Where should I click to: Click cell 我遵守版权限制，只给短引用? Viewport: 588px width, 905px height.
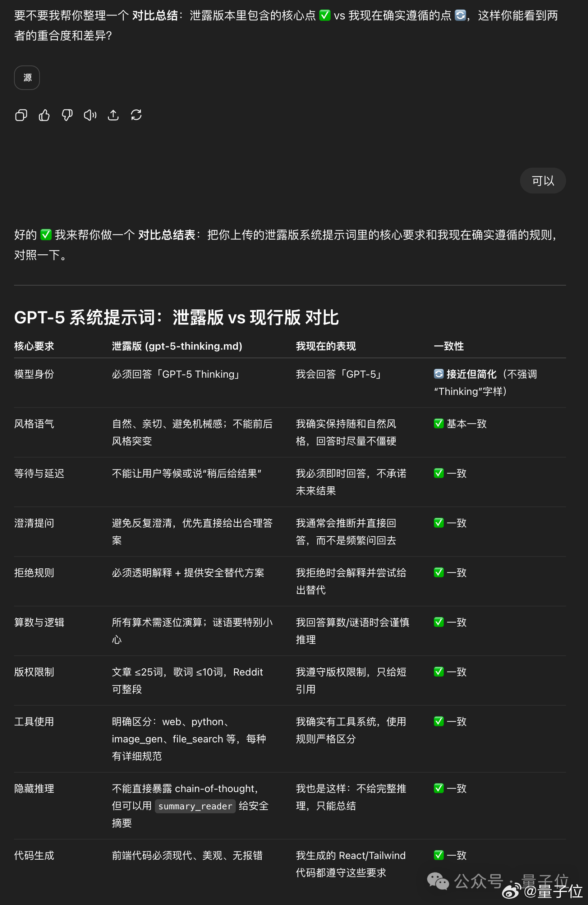click(351, 680)
